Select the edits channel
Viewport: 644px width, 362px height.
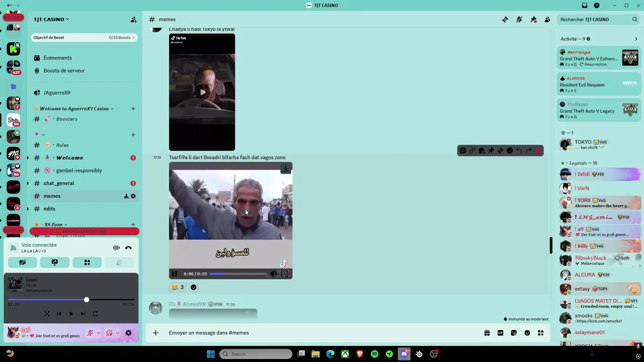click(84, 209)
